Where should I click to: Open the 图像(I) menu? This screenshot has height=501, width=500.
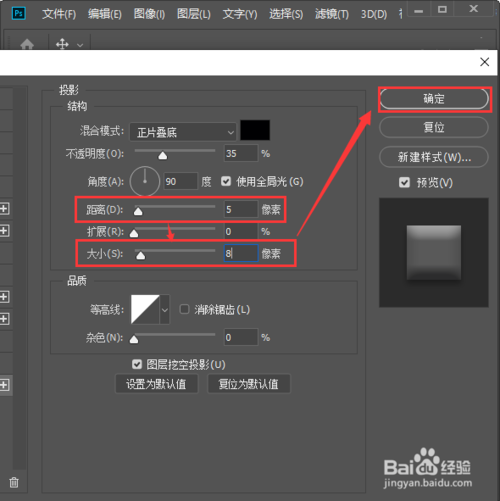pos(149,14)
